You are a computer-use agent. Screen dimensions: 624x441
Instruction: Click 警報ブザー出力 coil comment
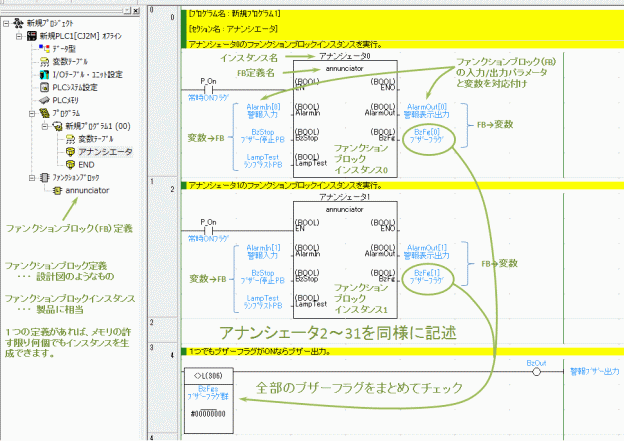tap(595, 371)
